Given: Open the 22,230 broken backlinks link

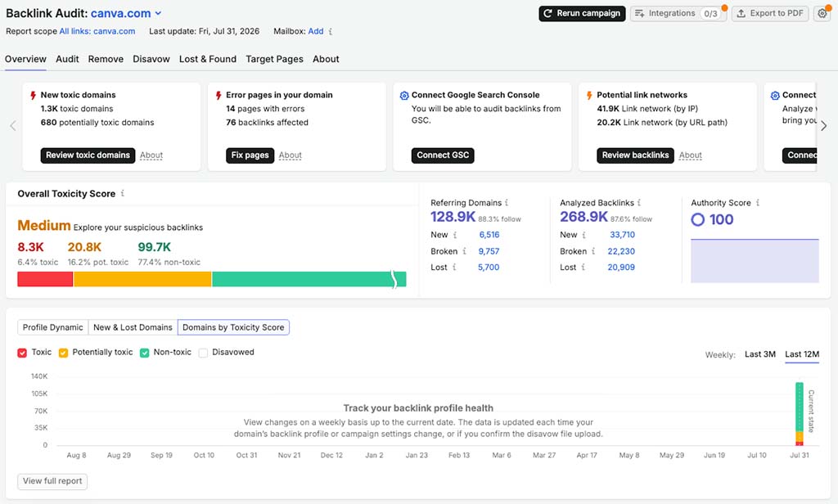Looking at the screenshot, I should (x=621, y=250).
